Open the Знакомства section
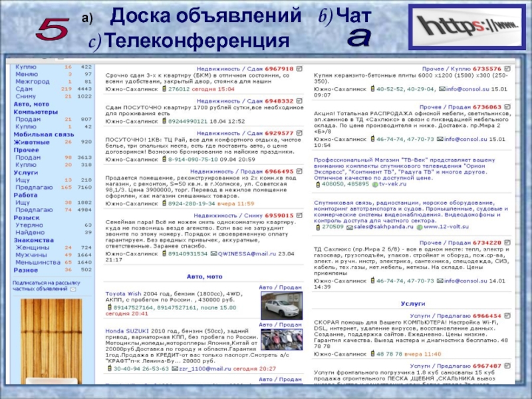 click(34, 240)
